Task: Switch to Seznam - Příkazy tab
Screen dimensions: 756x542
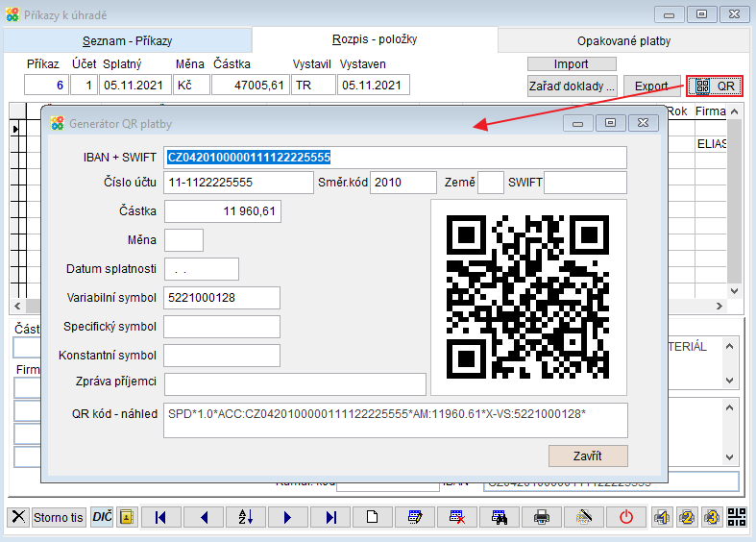Action: [x=128, y=41]
